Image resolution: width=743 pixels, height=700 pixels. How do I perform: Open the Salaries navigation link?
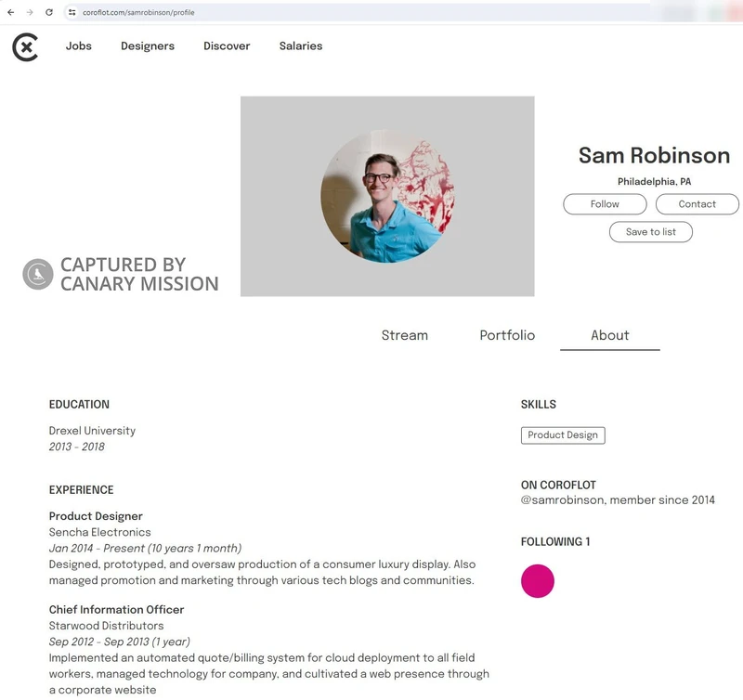[301, 45]
